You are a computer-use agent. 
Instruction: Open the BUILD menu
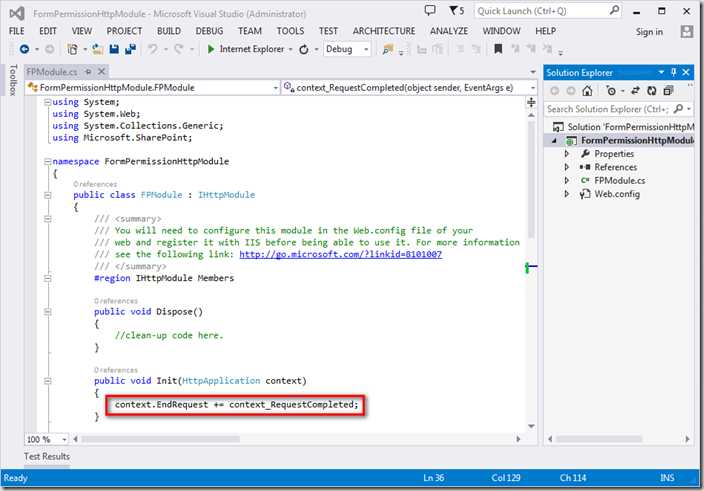(x=169, y=31)
